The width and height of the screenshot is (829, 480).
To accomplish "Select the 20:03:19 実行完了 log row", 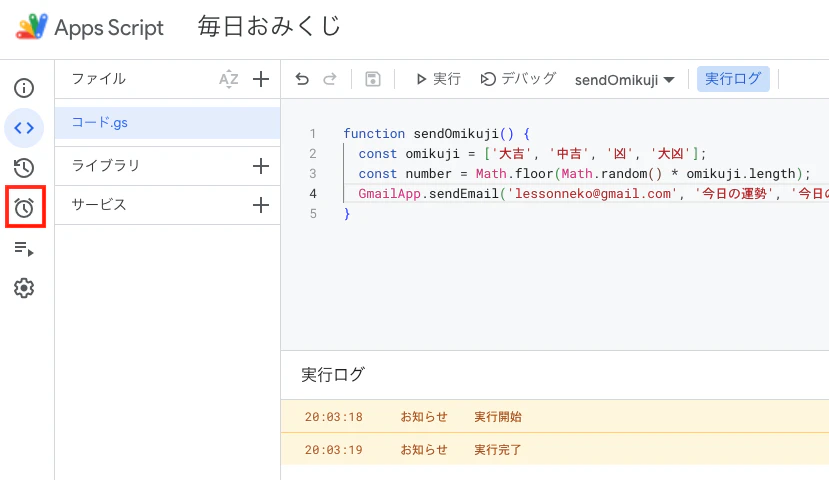I will pos(555,449).
